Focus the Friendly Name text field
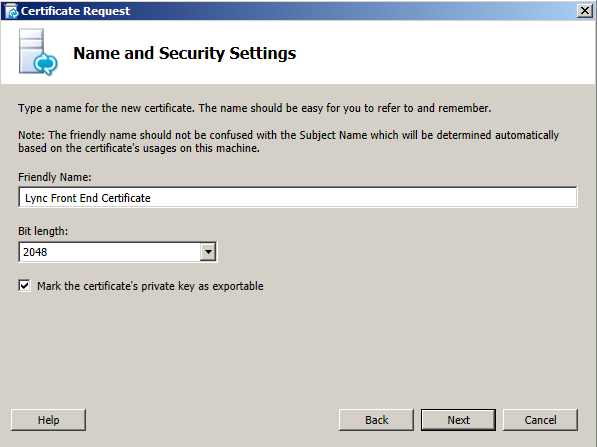597x447 pixels. pyautogui.click(x=298, y=197)
